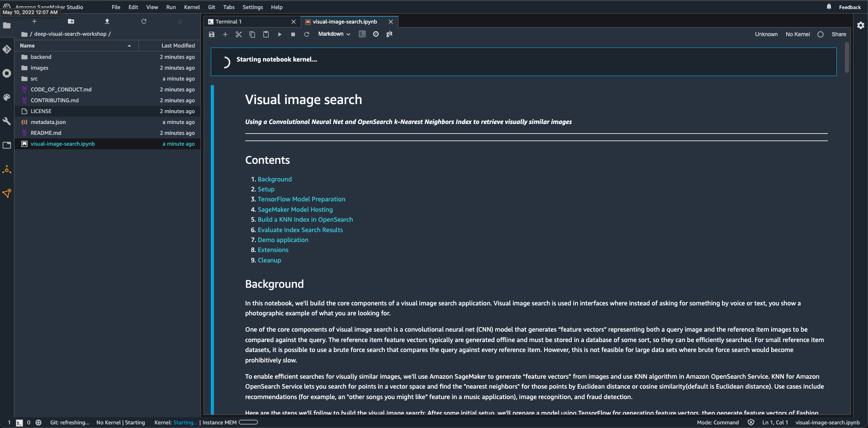Open the Tabs menu

click(x=229, y=7)
